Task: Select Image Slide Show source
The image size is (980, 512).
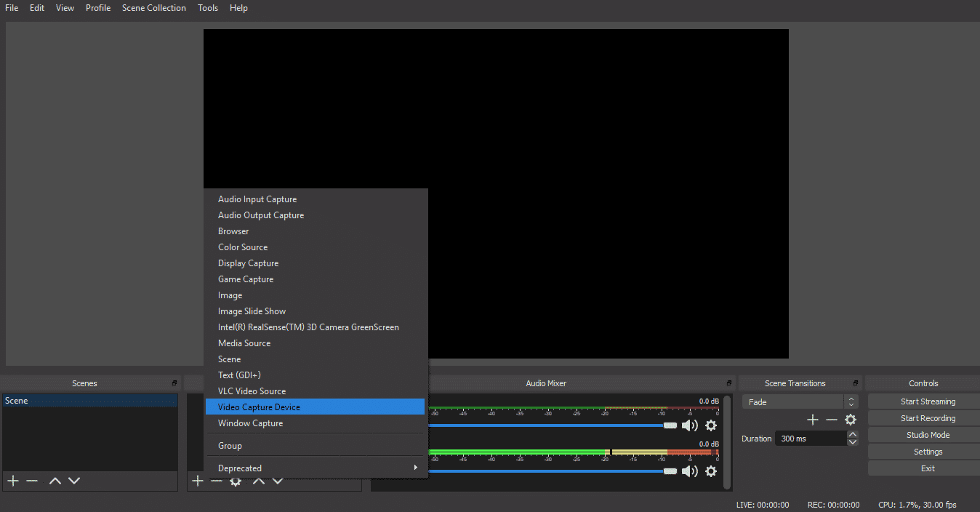Action: coord(314,311)
